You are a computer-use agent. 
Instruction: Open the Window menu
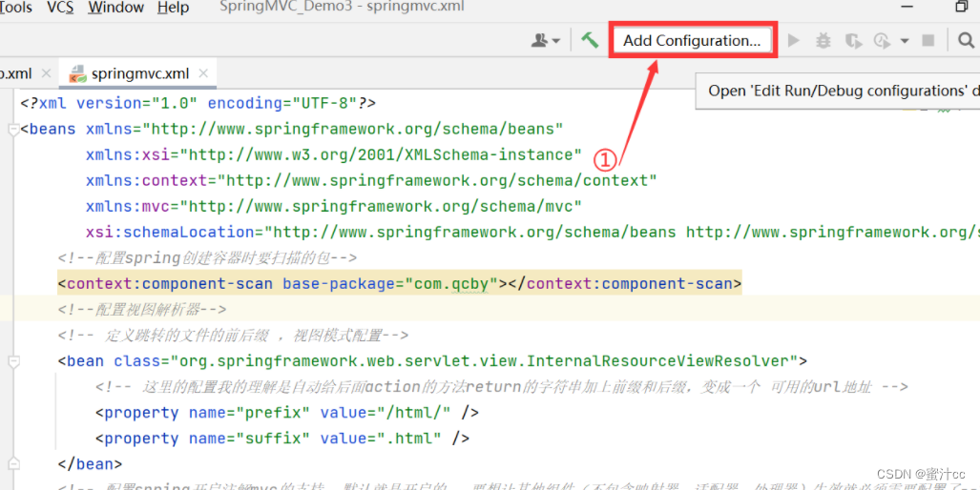(x=115, y=8)
